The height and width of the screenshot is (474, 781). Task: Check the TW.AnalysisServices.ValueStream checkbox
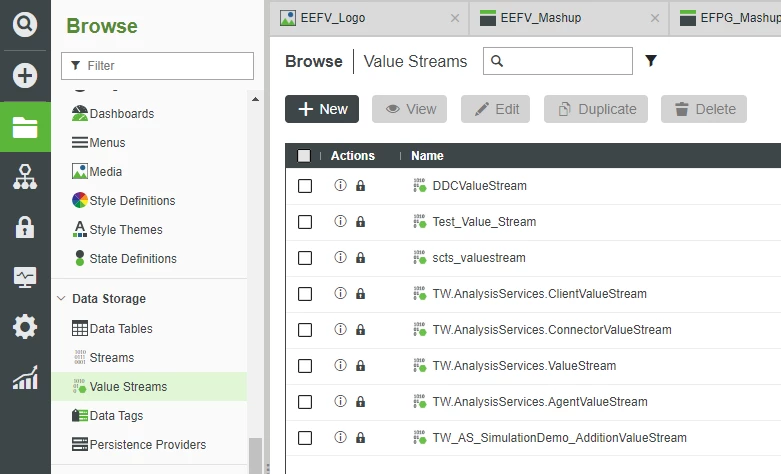pyautogui.click(x=305, y=366)
